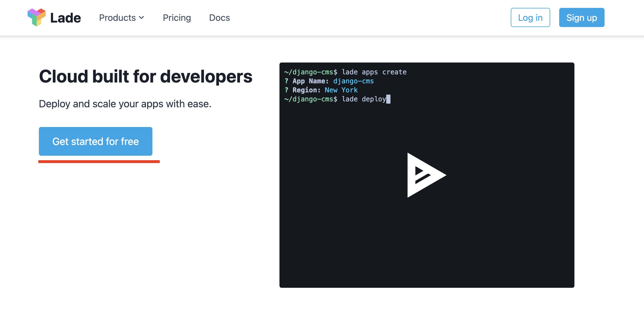
Task: Click the empty bottom area of the terminal player
Action: coord(426,253)
